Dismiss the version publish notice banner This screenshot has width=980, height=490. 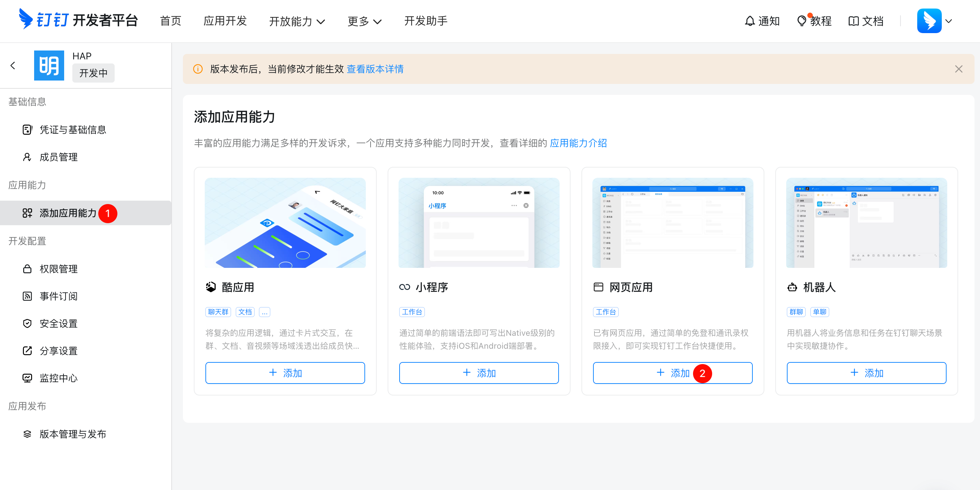click(958, 69)
